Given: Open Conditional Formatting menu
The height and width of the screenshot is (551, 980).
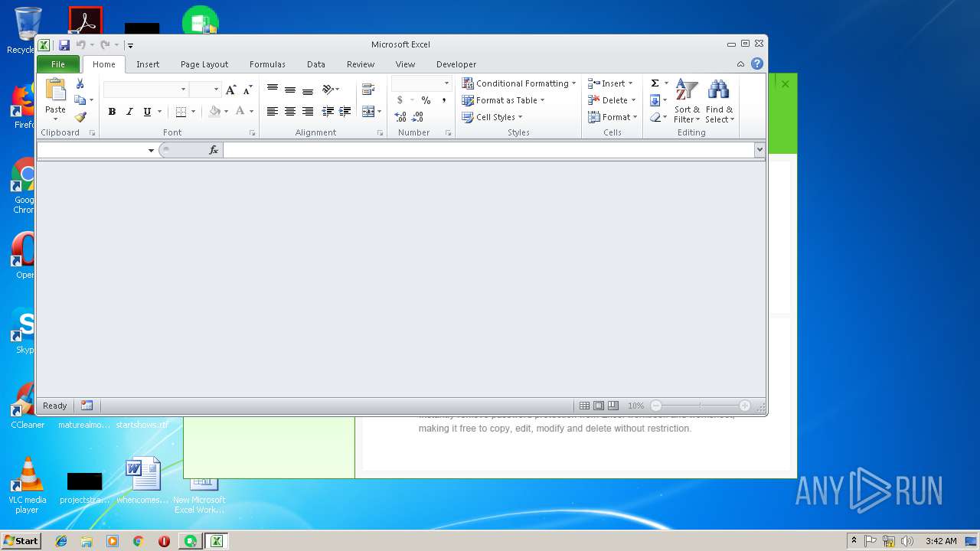Looking at the screenshot, I should click(x=518, y=83).
